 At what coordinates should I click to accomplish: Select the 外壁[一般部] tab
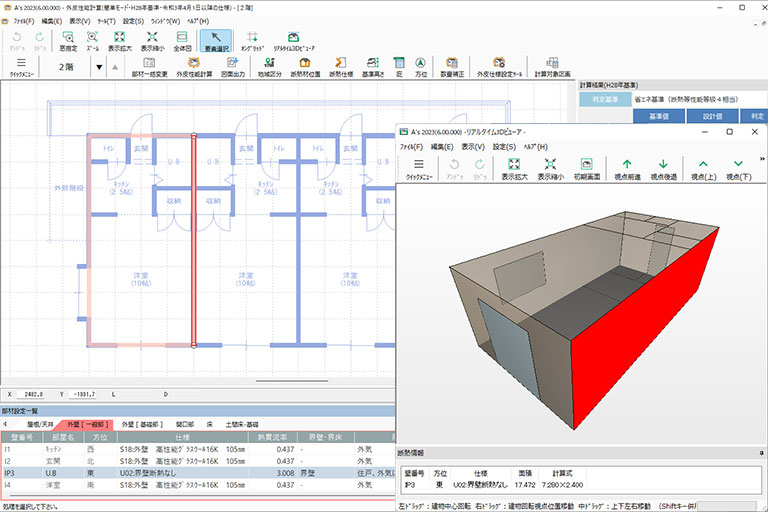coord(88,424)
